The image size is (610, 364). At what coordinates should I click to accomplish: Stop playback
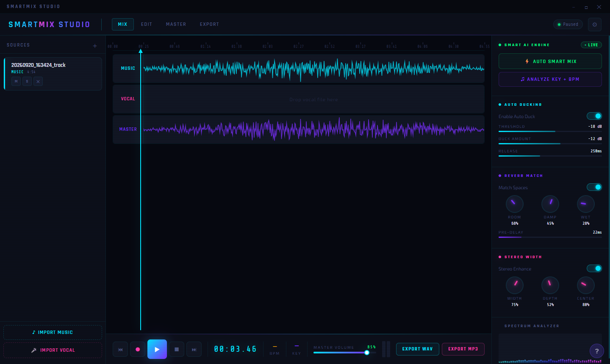pos(177,350)
